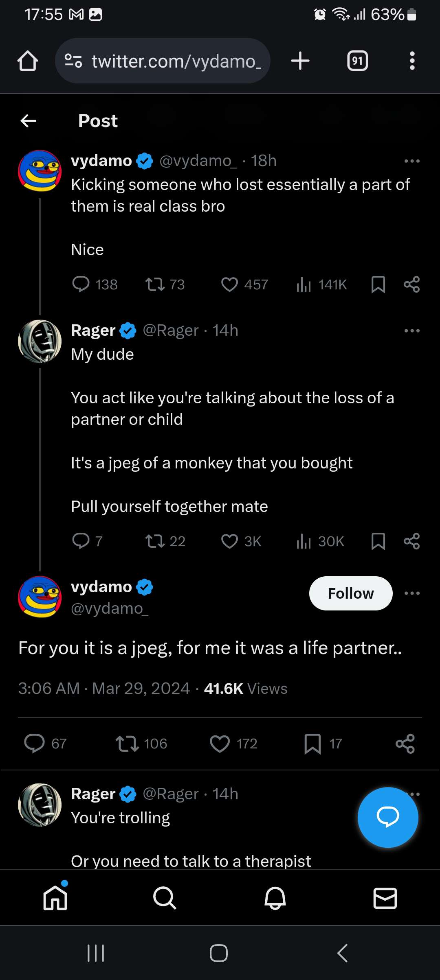Open the Search tab in bottom navigation
The height and width of the screenshot is (980, 440).
165,898
